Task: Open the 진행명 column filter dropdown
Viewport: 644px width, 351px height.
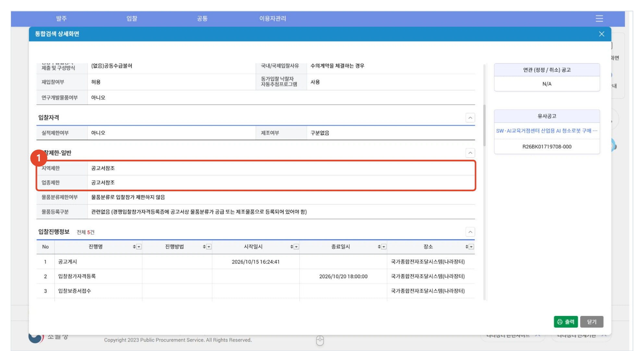Action: [x=139, y=247]
